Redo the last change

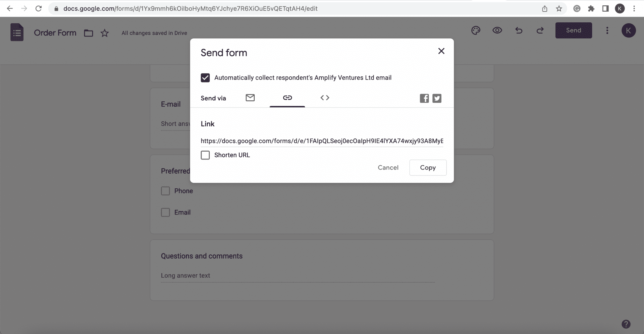pyautogui.click(x=540, y=31)
